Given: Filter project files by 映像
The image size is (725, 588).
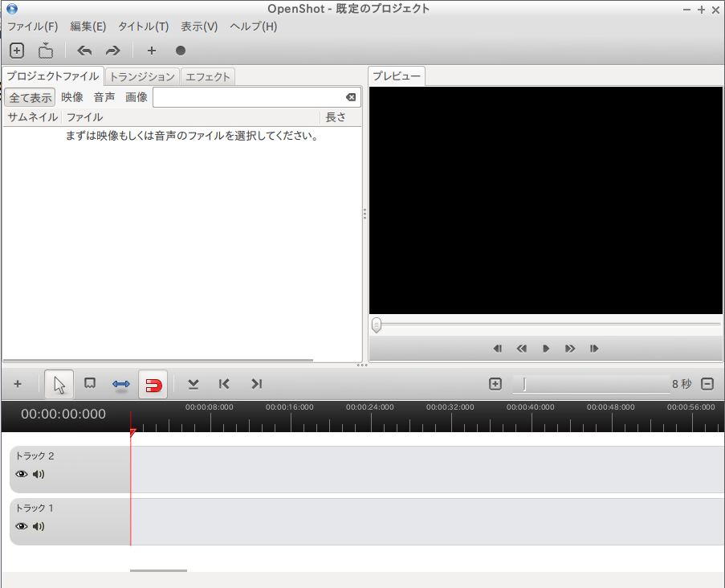Looking at the screenshot, I should click(72, 97).
